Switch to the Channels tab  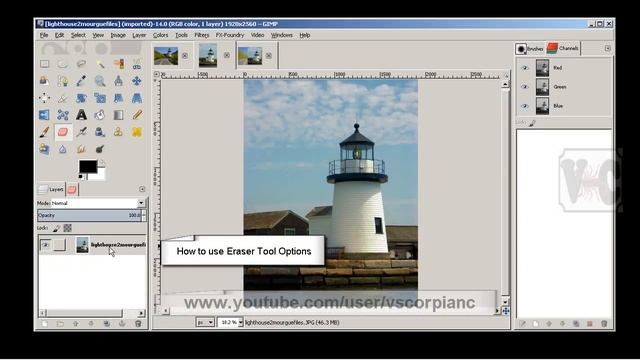pyautogui.click(x=562, y=49)
